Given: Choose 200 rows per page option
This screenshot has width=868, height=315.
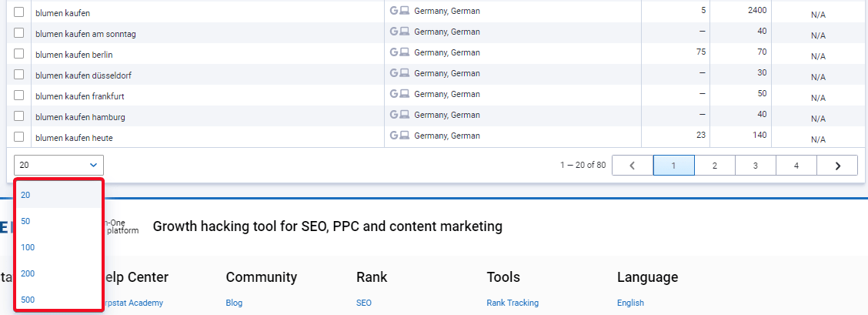Looking at the screenshot, I should 58,273.
